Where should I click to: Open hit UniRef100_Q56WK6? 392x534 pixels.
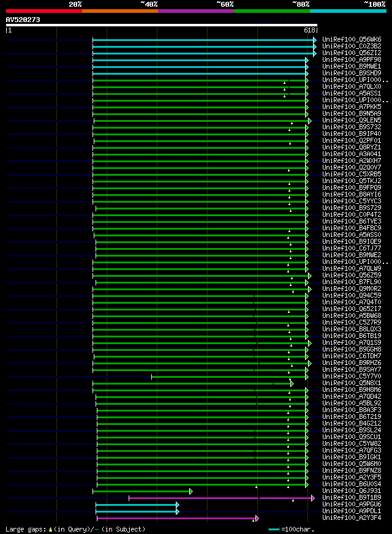coord(352,40)
